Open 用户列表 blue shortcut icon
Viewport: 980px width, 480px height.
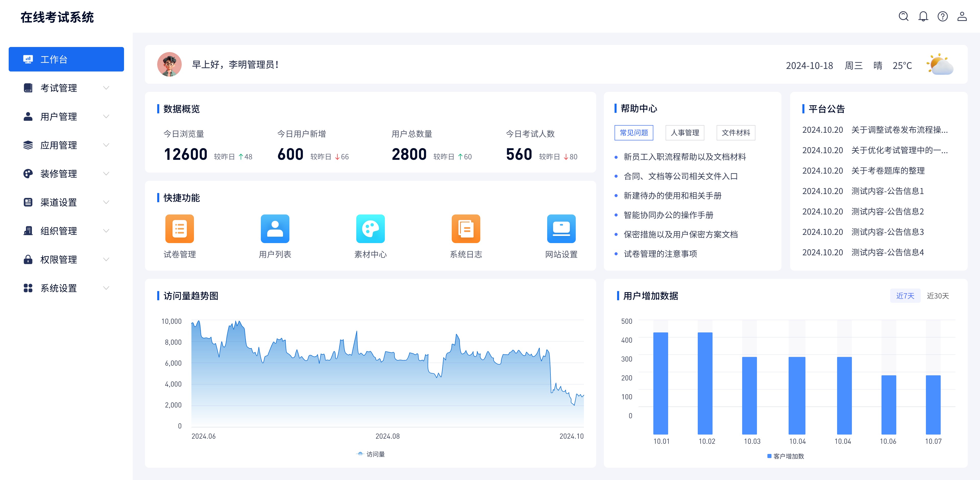tap(275, 229)
